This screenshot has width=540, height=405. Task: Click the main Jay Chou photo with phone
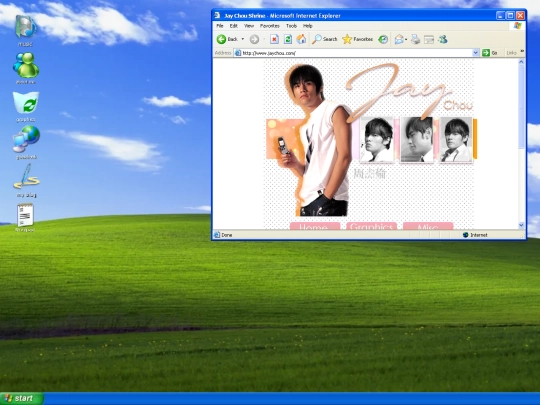[315, 141]
